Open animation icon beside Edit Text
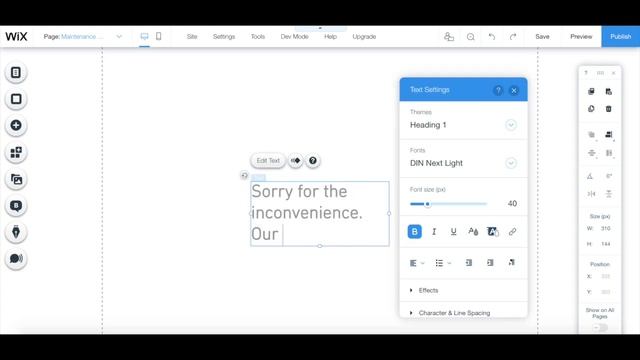 [296, 161]
